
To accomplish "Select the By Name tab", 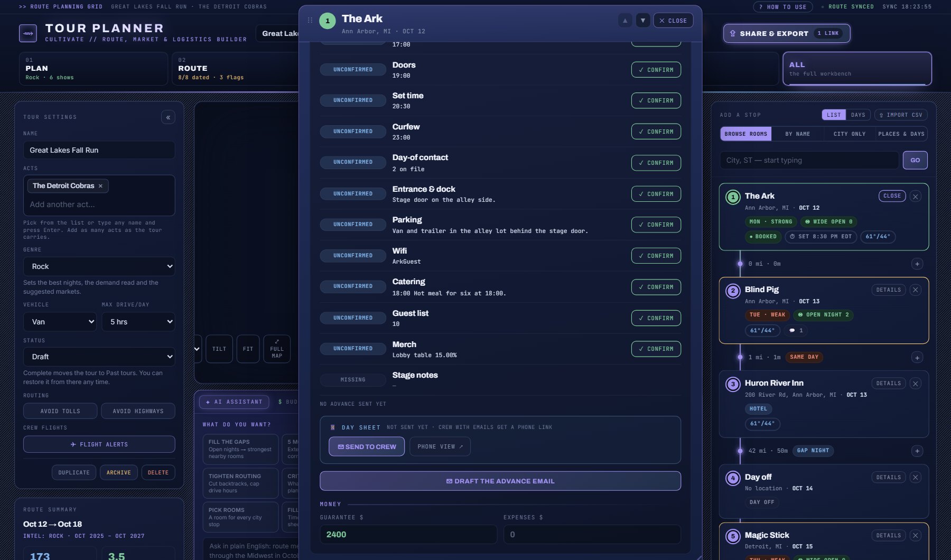I will 797,134.
